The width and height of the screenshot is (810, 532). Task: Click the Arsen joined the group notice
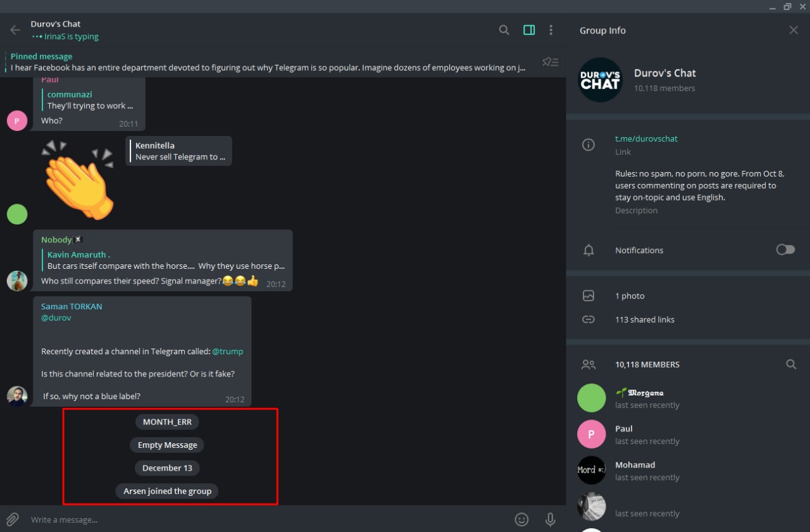[167, 491]
